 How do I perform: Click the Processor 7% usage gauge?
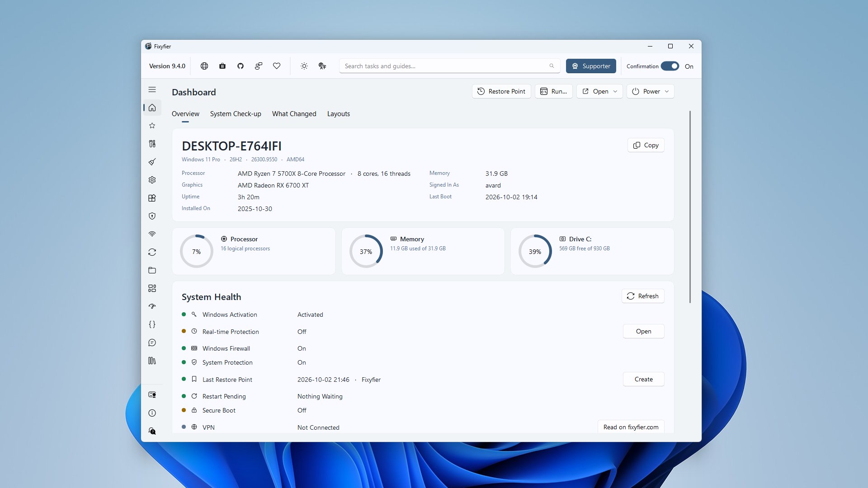(197, 251)
